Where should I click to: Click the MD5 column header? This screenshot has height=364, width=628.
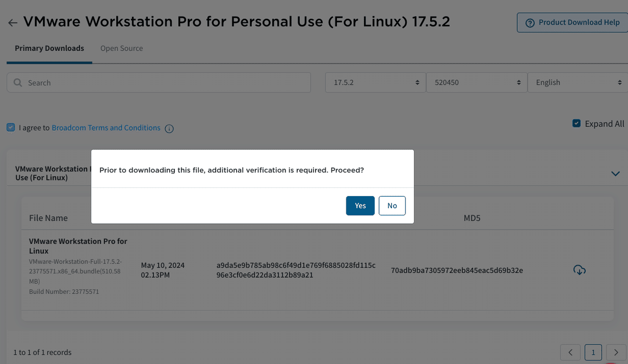coord(472,218)
